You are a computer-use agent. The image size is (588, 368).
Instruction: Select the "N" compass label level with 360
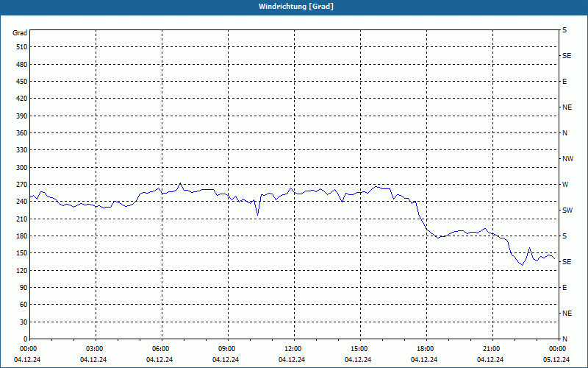pos(564,133)
